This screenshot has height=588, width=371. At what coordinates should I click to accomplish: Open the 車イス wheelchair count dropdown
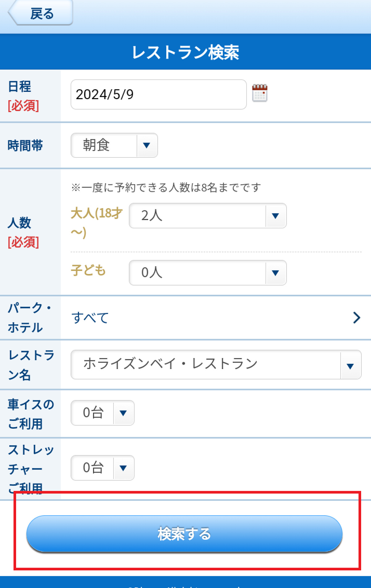pos(102,413)
